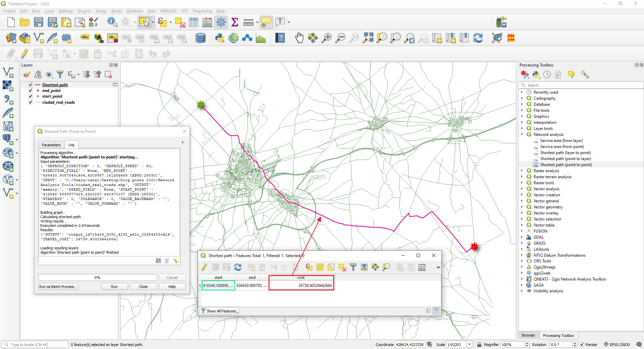Click Close in Shortest Path dialog
The height and width of the screenshot is (349, 644).
coord(143,287)
